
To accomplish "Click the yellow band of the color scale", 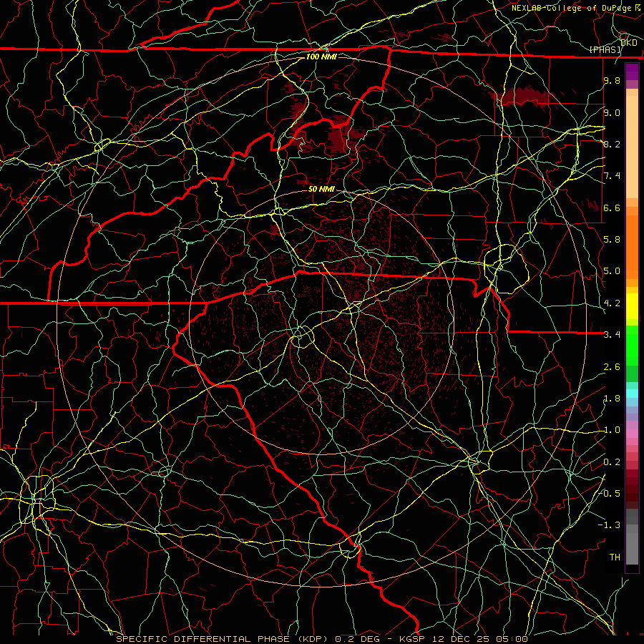I will pos(632,306).
